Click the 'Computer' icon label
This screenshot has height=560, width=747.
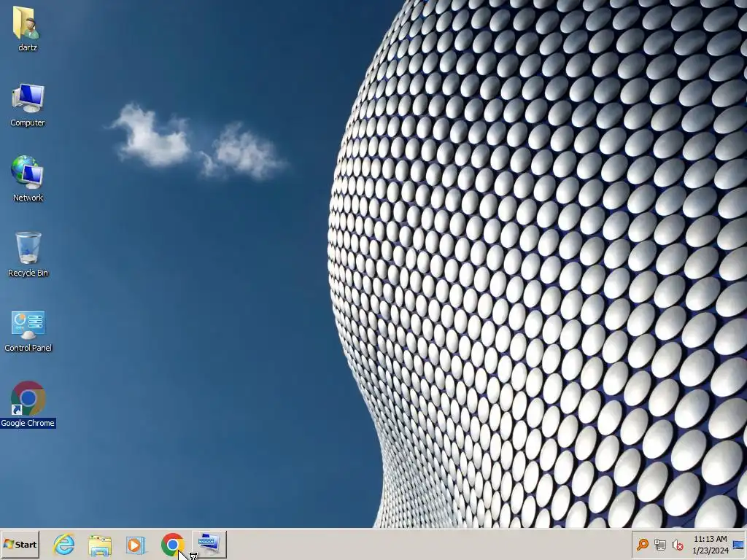(x=28, y=122)
